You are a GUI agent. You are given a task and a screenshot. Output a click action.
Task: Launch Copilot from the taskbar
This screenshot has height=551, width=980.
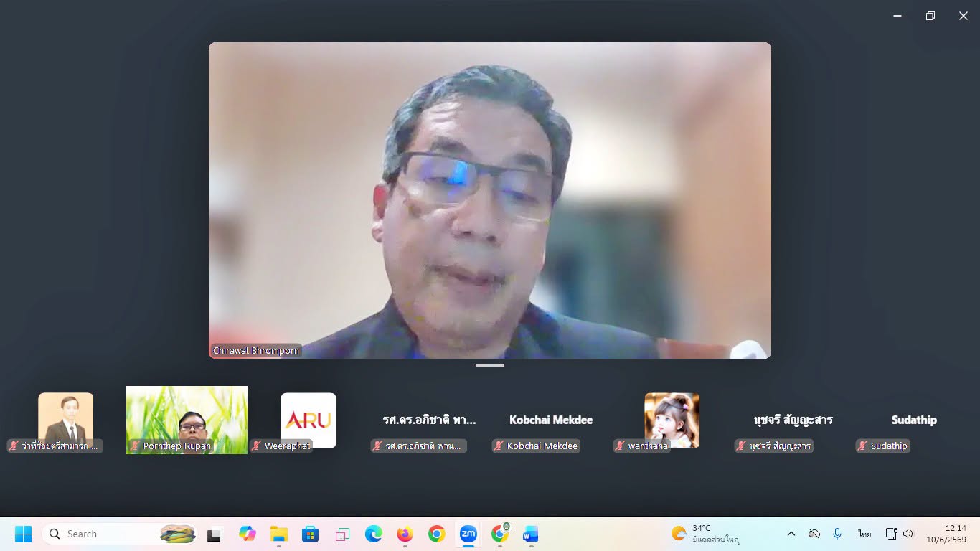pos(247,534)
